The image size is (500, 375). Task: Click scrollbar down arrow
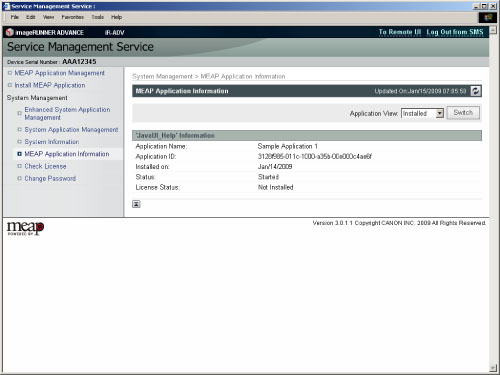pyautogui.click(x=493, y=368)
